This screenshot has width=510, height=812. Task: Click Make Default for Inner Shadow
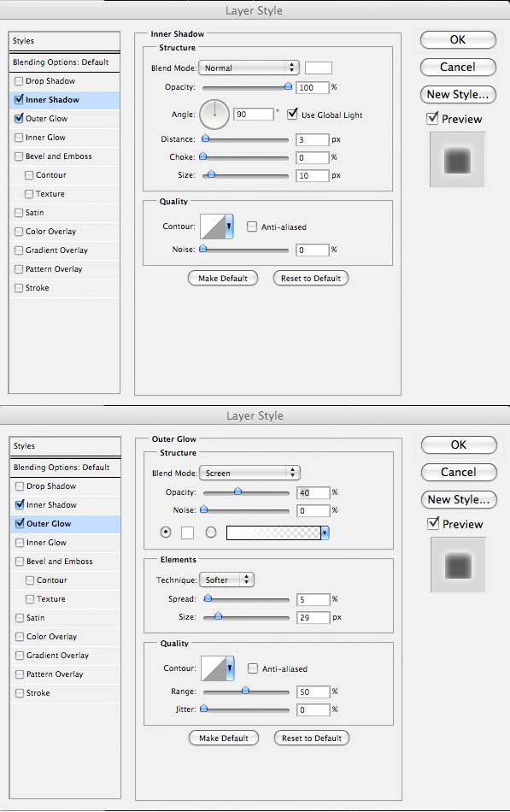tap(223, 279)
